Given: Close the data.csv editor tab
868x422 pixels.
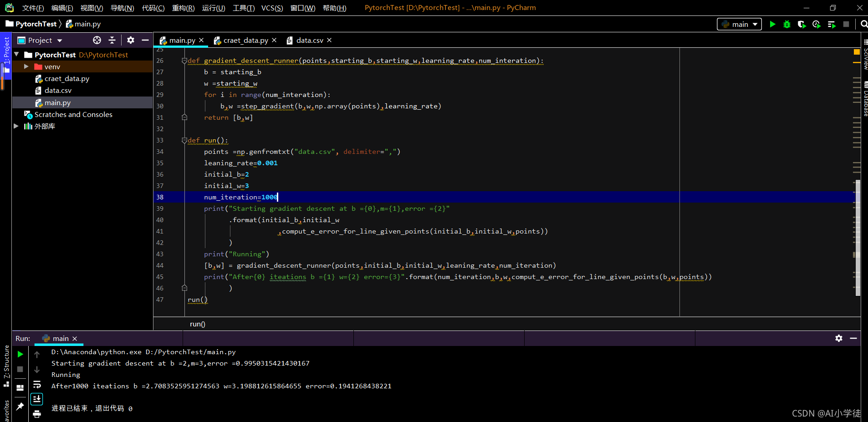Looking at the screenshot, I should 329,40.
